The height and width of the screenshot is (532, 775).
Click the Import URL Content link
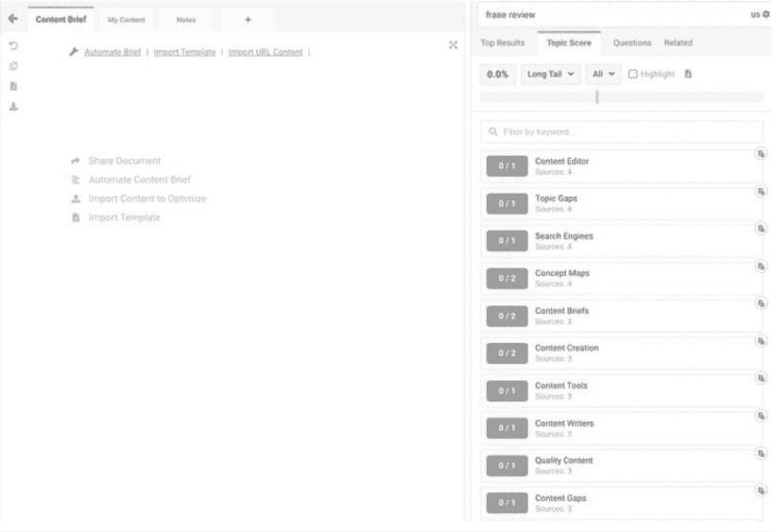click(266, 52)
